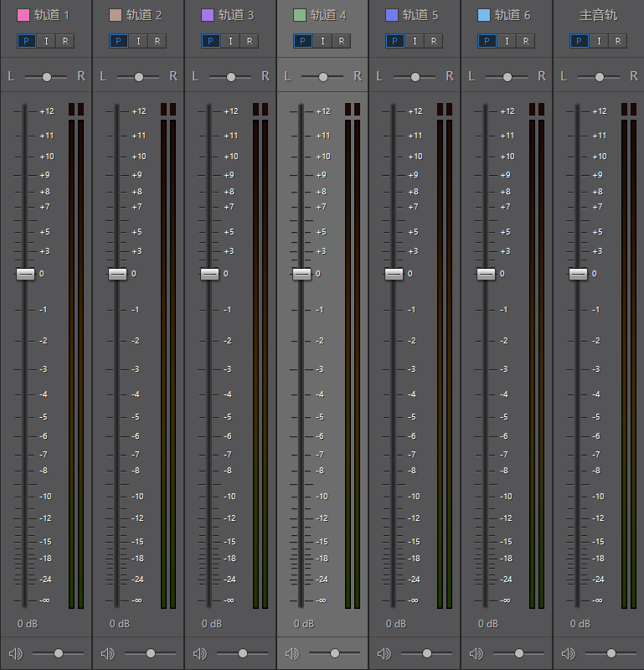Viewport: 644px width, 670px height.
Task: Open the pink color swatch of 轨道 1
Action: point(23,15)
